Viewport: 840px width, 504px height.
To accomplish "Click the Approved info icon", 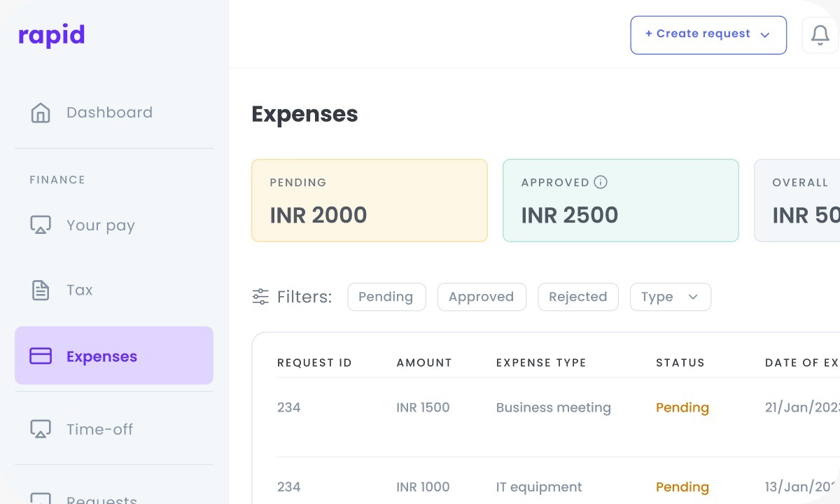I will 600,182.
